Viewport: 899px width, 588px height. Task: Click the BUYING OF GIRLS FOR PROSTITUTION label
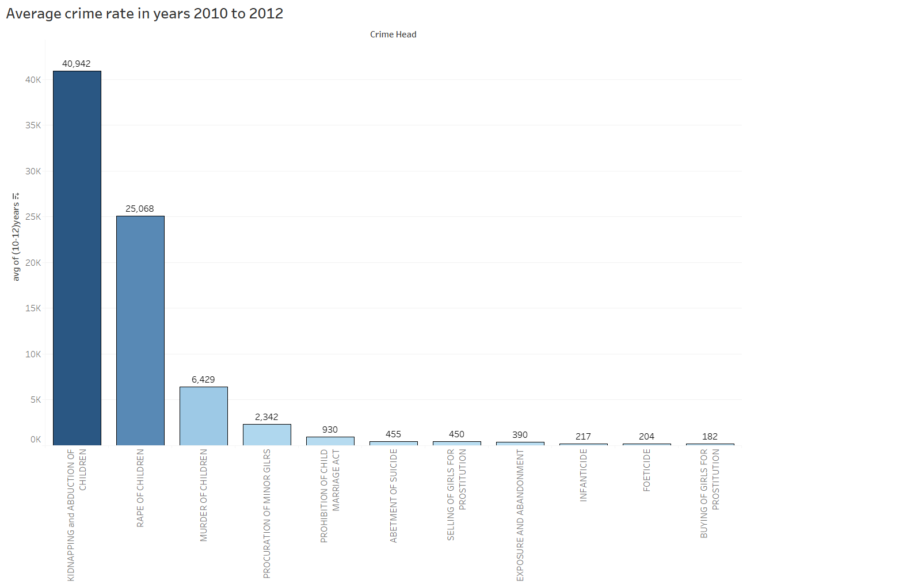710,493
